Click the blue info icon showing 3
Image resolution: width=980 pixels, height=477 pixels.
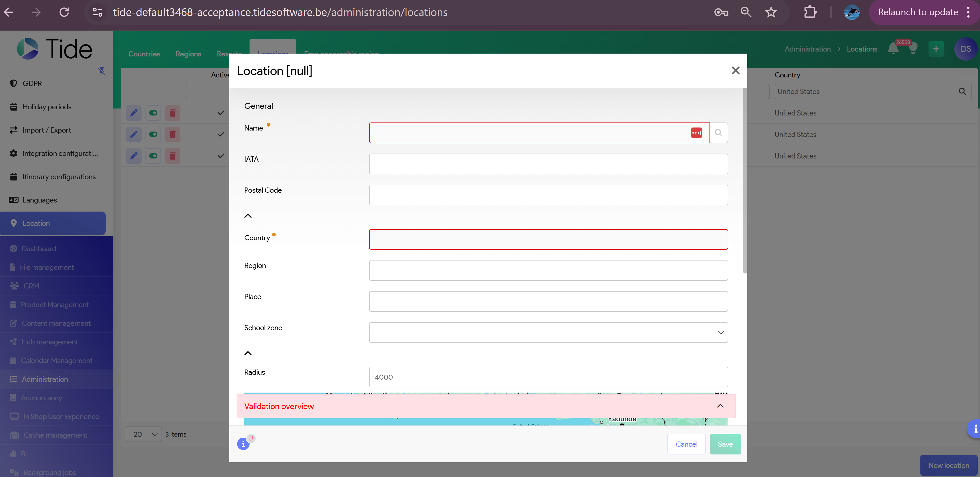244,444
